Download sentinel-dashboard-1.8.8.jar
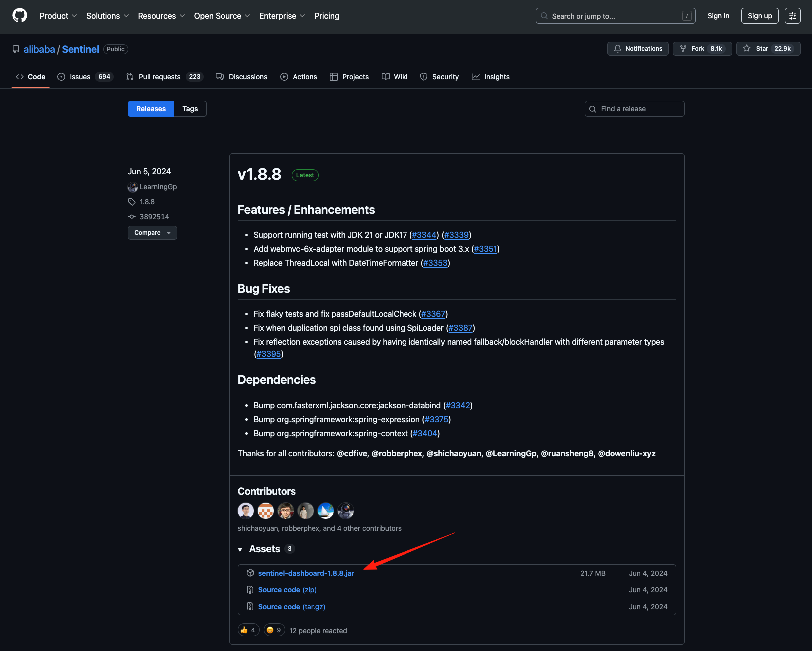The height and width of the screenshot is (651, 812). [x=306, y=573]
